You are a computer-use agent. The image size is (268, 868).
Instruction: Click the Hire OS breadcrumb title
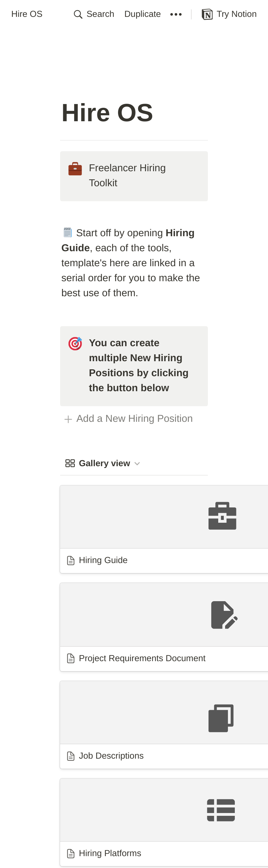(27, 14)
